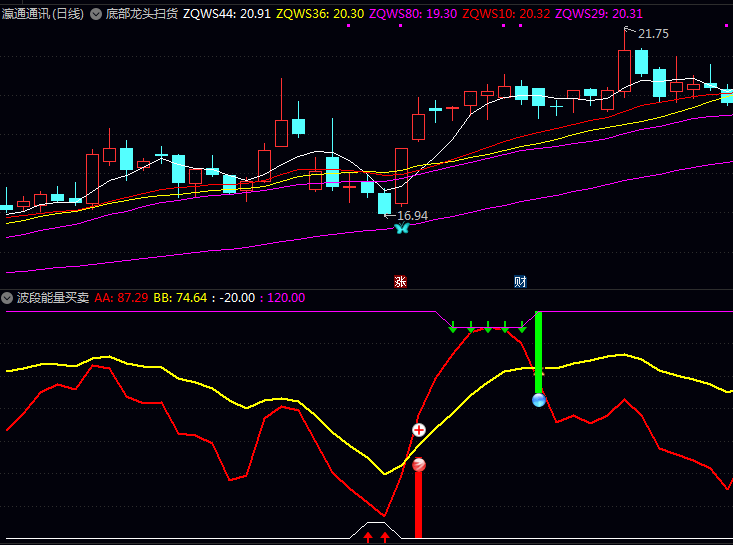Image resolution: width=733 pixels, height=545 pixels.
Task: Select the ZQWS36: 20.30 value
Action: (x=320, y=14)
